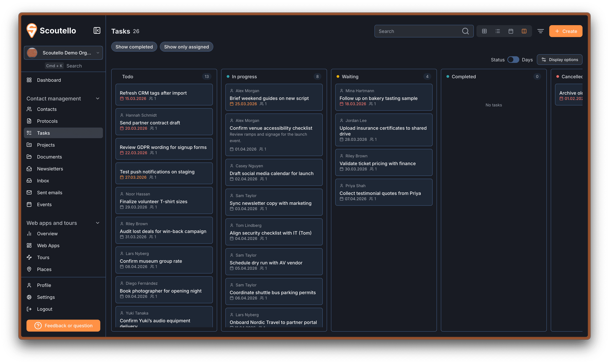Switch to calendar view icon
The image size is (609, 364).
[511, 31]
